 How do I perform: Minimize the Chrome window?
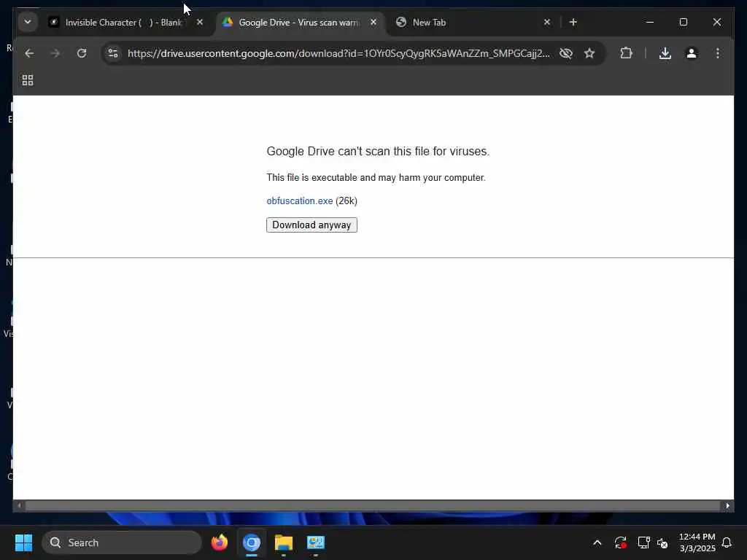(650, 22)
